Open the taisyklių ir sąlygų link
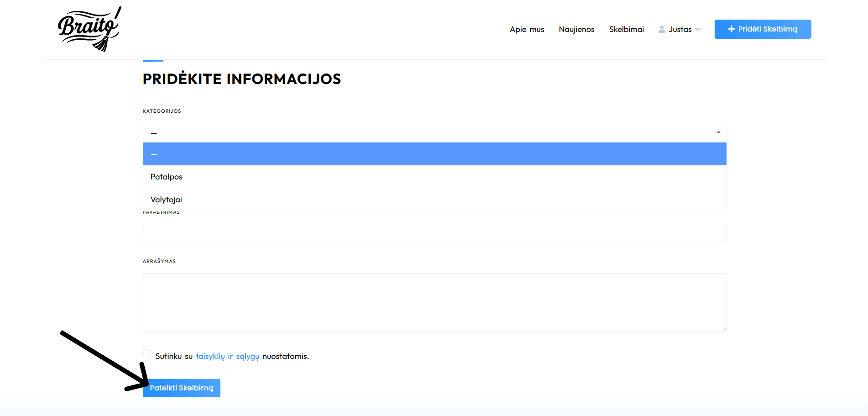 pyautogui.click(x=227, y=356)
